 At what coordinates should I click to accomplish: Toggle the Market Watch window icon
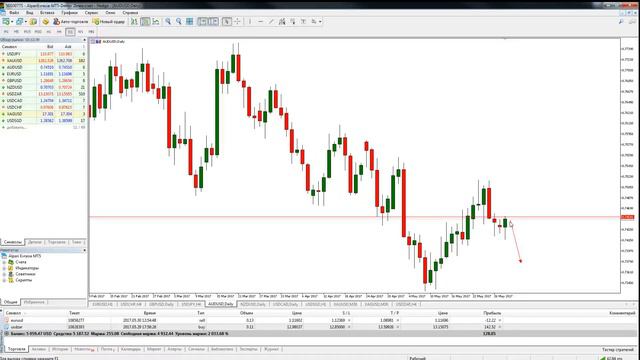point(33,22)
